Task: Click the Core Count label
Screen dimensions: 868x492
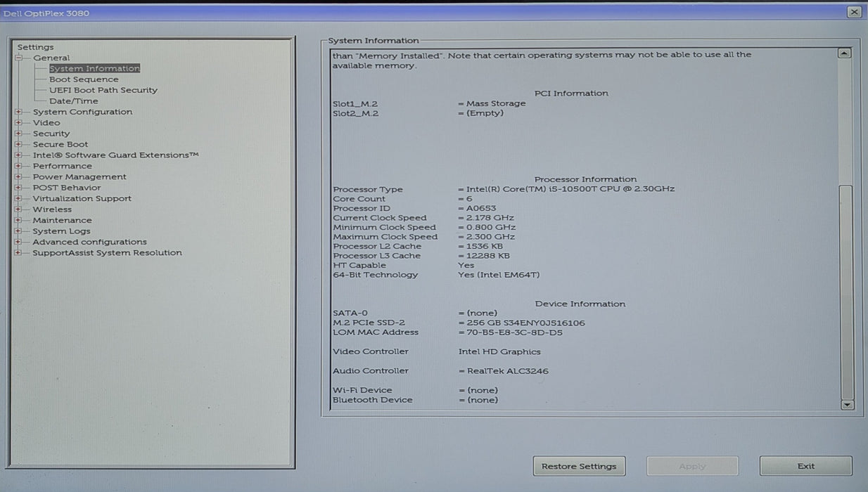Action: [x=359, y=199]
